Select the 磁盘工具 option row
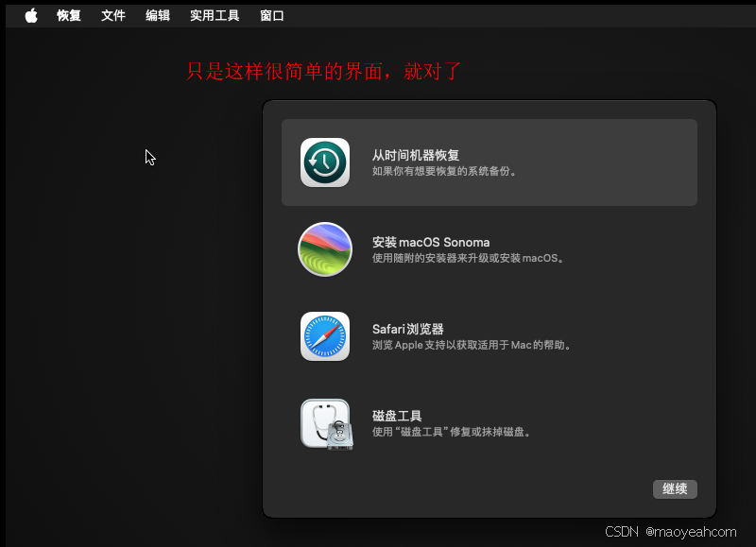The height and width of the screenshot is (547, 756). click(489, 423)
